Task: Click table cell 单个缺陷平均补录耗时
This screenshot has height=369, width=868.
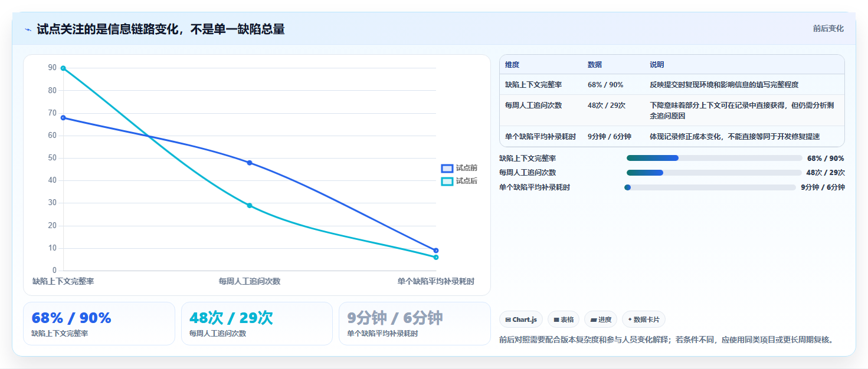Action: (x=541, y=137)
